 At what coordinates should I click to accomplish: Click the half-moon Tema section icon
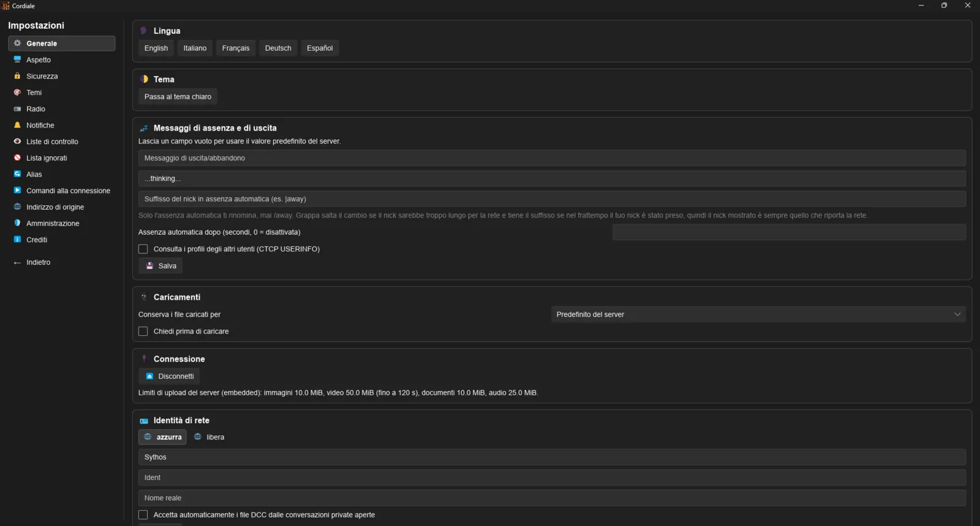pos(144,79)
